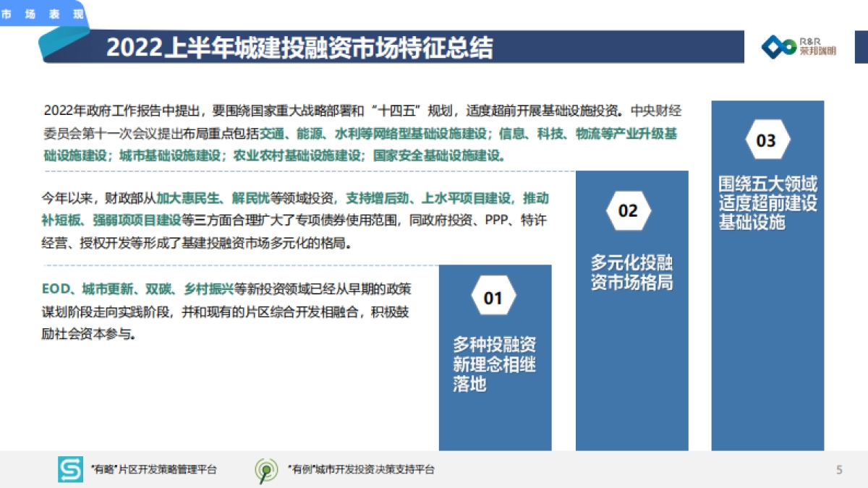Click the green circle in the logo mark

coord(789,46)
